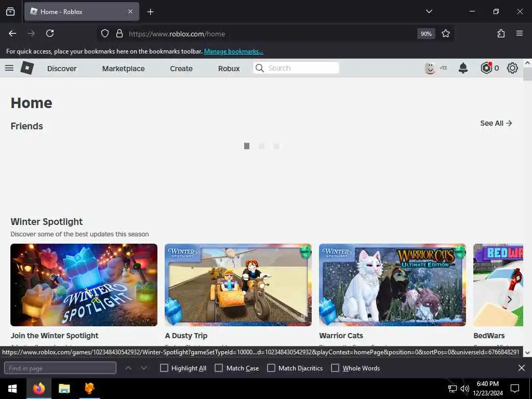Open Firefox extensions icon
Viewport: 532px width, 399px height.
click(501, 33)
